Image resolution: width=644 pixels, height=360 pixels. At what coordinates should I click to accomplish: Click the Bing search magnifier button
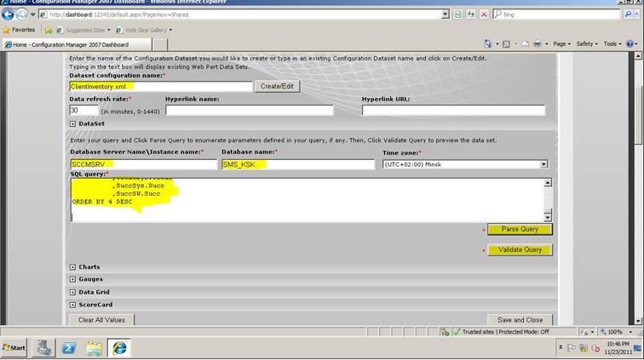(628, 14)
